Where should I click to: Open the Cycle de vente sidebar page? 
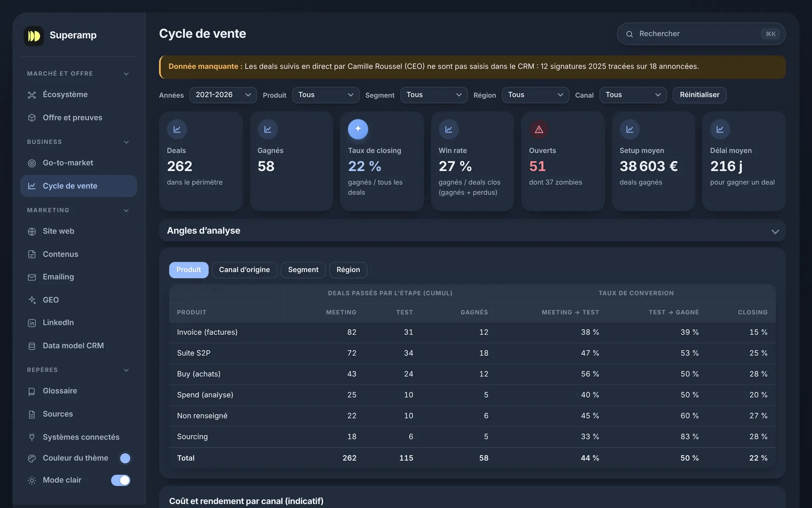coord(79,186)
